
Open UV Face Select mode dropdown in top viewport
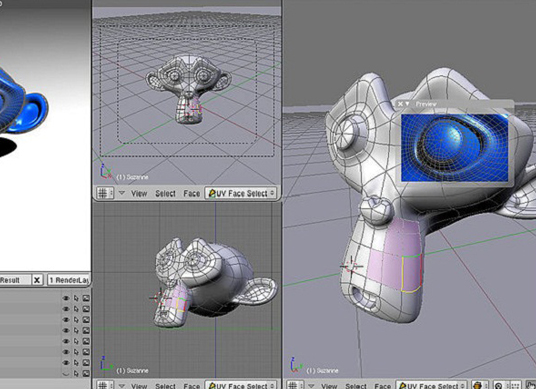point(241,193)
